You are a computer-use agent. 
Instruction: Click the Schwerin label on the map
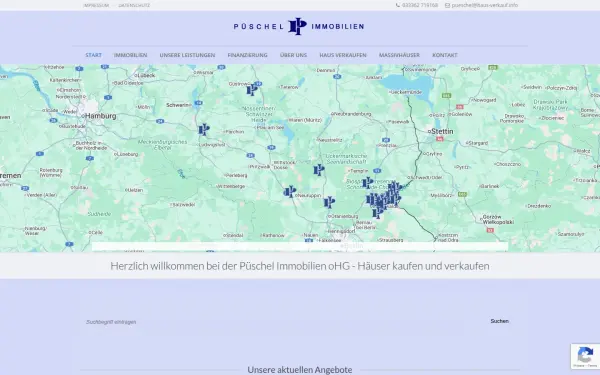pos(178,105)
